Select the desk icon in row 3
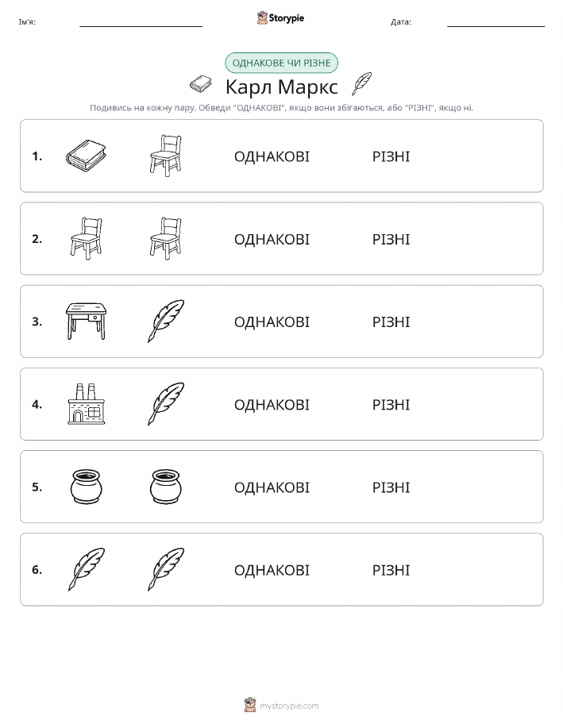 point(86,322)
